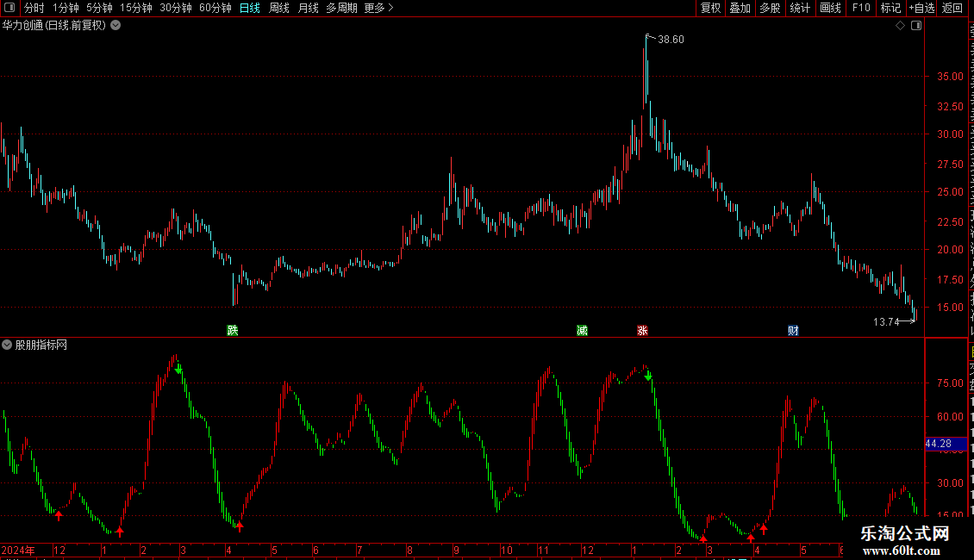
Task: Open the 股朋指标网 indicator dropdown
Action: [x=7, y=345]
